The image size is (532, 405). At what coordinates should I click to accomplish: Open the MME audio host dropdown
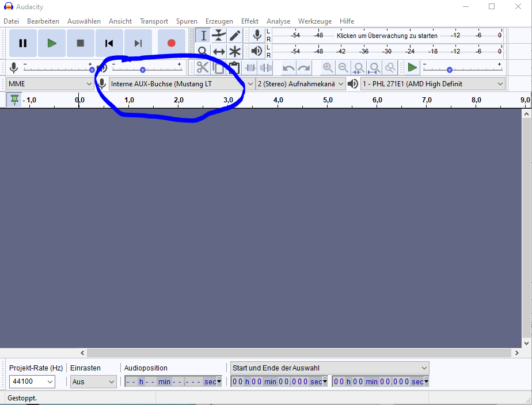coord(50,84)
